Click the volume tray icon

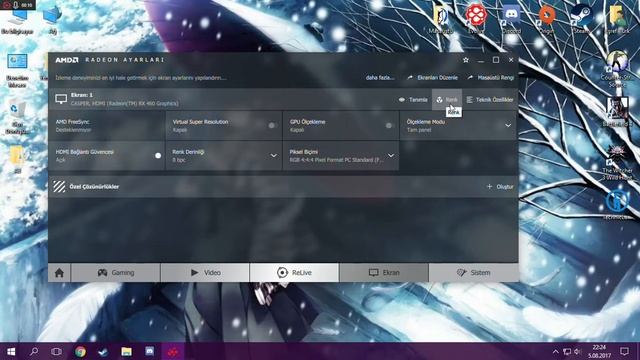click(578, 351)
